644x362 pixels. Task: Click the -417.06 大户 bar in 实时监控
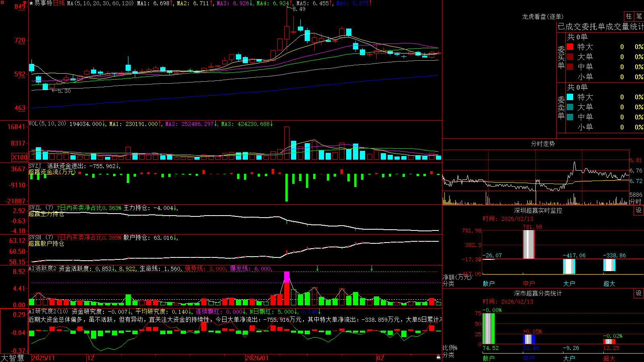pos(569,266)
